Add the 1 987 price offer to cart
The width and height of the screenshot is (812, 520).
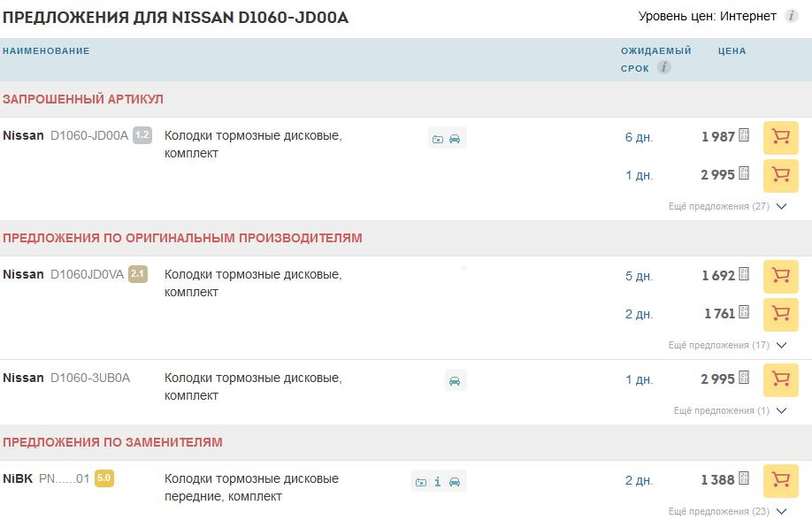click(x=780, y=137)
